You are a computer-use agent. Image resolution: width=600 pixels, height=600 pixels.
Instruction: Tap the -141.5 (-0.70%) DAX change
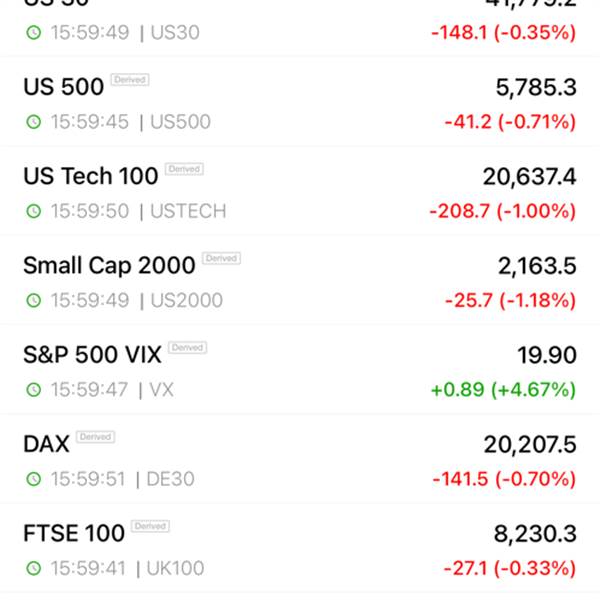(504, 479)
